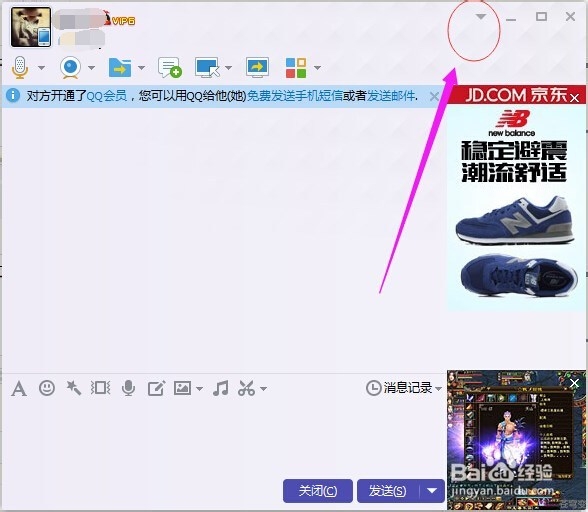The width and height of the screenshot is (588, 512).
Task: Capture a screenshot with scissors icon
Action: [x=246, y=388]
